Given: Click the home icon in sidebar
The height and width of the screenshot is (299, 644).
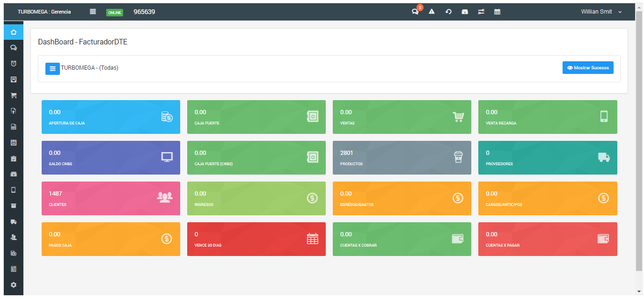Looking at the screenshot, I should click(14, 32).
